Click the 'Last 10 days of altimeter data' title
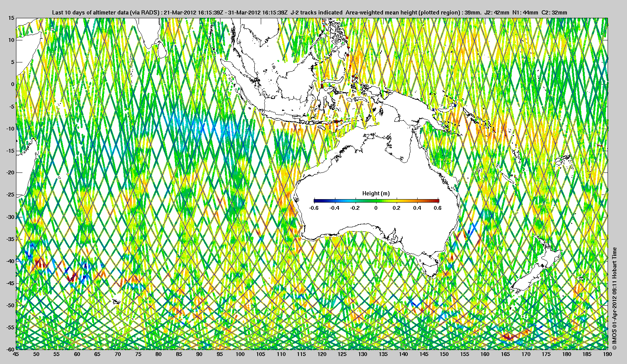The height and width of the screenshot is (364, 627). 90,13
